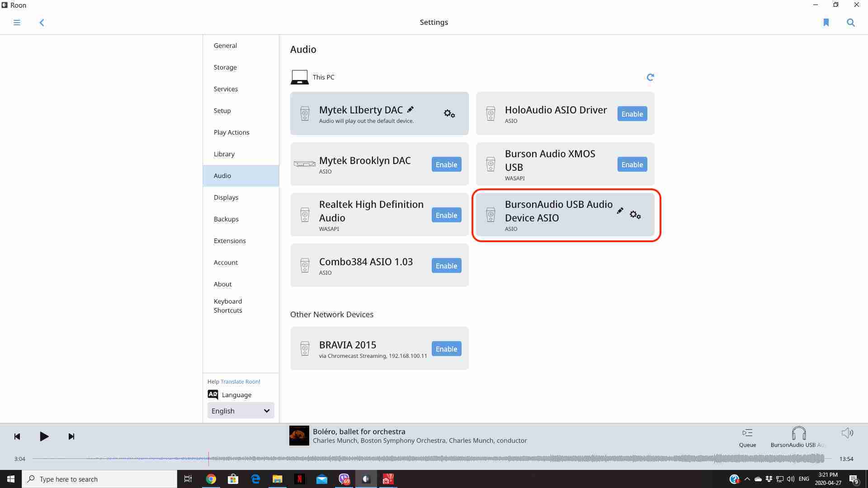The image size is (868, 488).
Task: Click the Boléro, ballet for orchestra title
Action: click(x=359, y=432)
